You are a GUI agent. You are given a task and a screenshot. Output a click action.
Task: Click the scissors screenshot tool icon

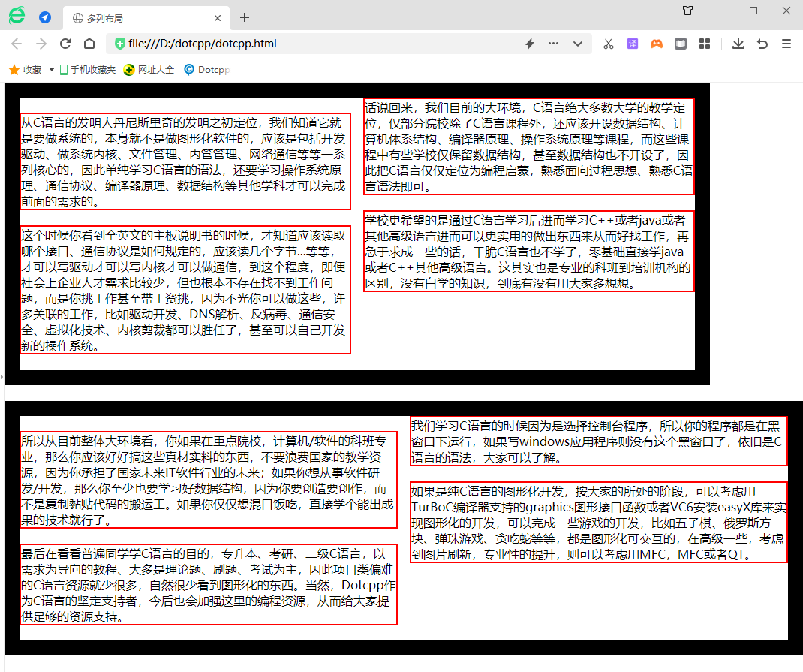pyautogui.click(x=609, y=44)
